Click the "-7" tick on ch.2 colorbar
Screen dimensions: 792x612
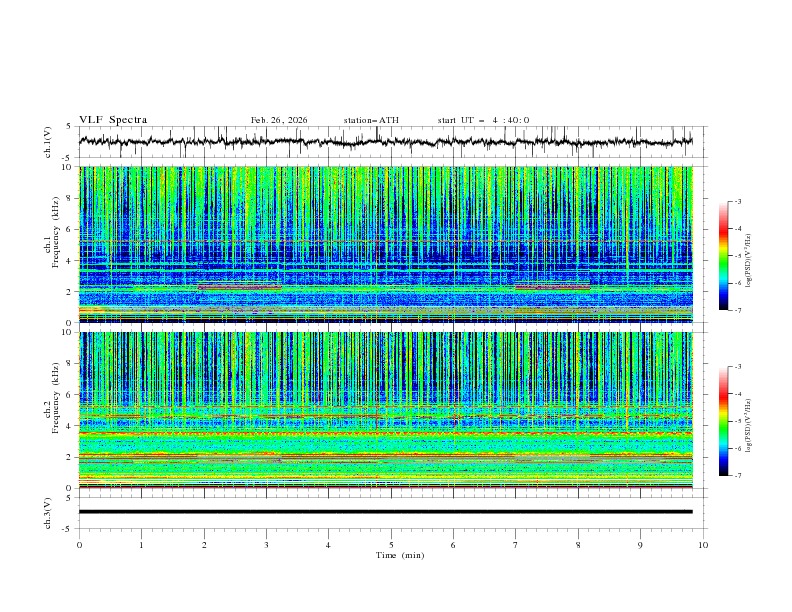coord(737,475)
